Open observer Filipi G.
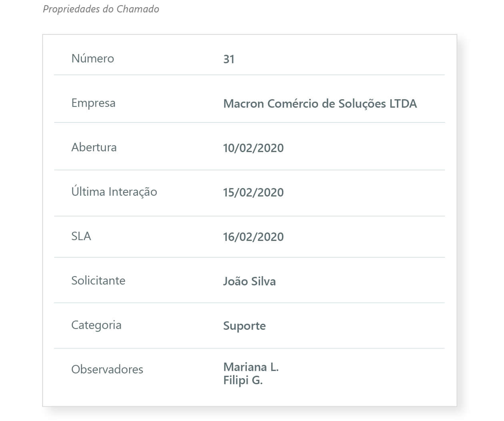This screenshot has height=421, width=504. 243,380
